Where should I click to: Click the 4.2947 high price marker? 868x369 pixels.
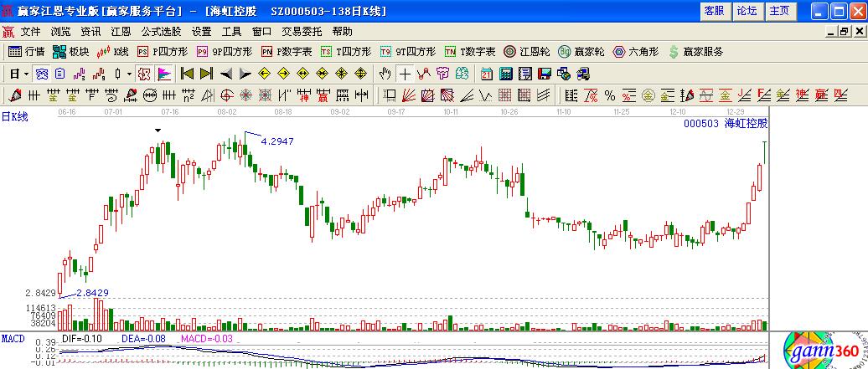[277, 141]
